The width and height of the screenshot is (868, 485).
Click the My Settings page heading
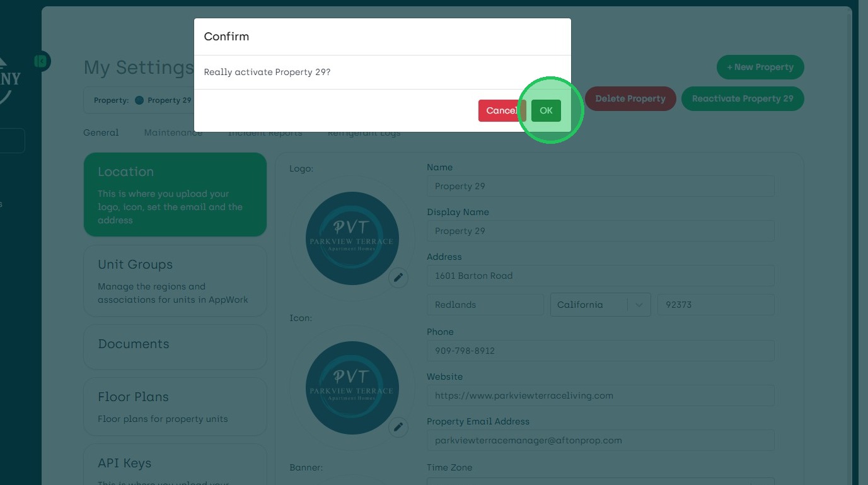tap(139, 67)
